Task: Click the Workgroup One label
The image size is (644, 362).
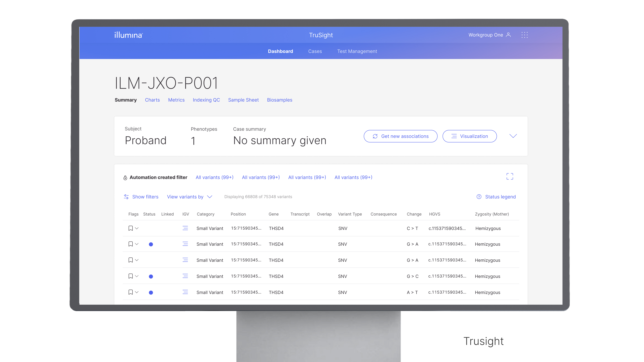Action: 486,35
